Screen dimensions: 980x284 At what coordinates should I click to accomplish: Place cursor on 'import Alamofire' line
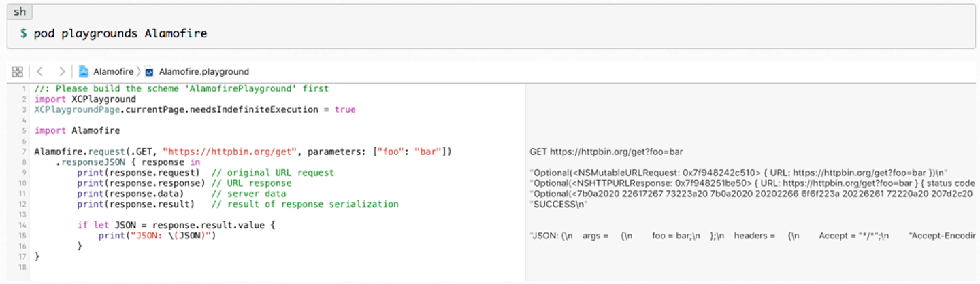[x=77, y=130]
